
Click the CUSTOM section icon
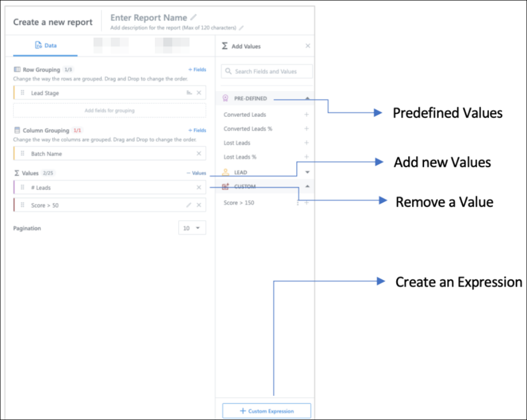(x=226, y=186)
